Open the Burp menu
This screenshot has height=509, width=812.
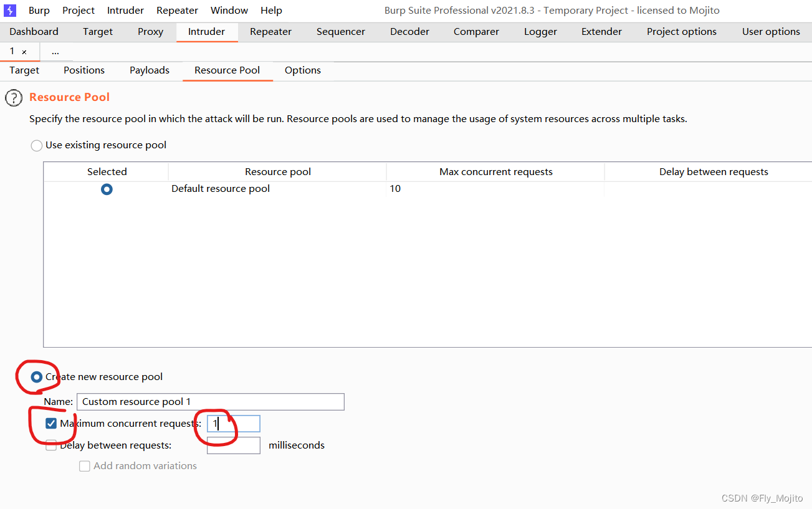39,11
